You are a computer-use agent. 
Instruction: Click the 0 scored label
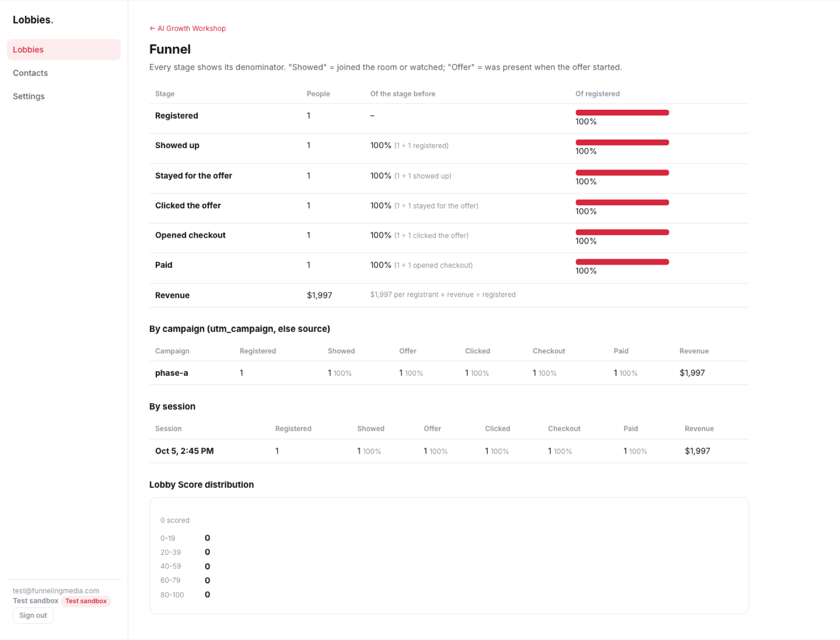click(x=175, y=520)
